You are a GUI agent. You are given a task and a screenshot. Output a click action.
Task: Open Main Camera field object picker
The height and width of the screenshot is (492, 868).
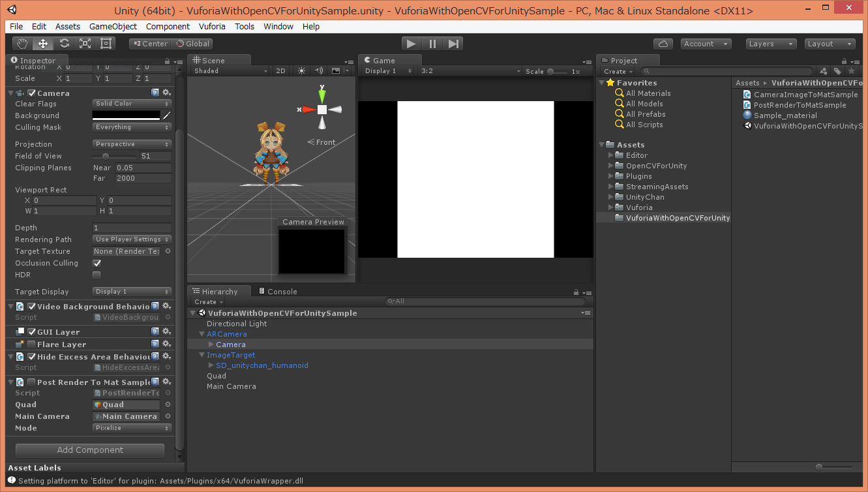coord(168,416)
